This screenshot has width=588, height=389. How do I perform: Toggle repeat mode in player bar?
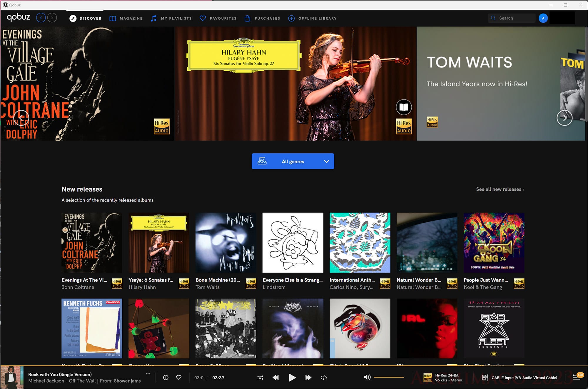(x=324, y=378)
